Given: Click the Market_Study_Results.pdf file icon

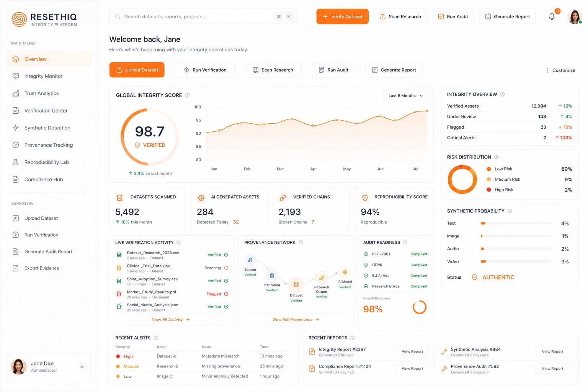Looking at the screenshot, I should pyautogui.click(x=119, y=294).
